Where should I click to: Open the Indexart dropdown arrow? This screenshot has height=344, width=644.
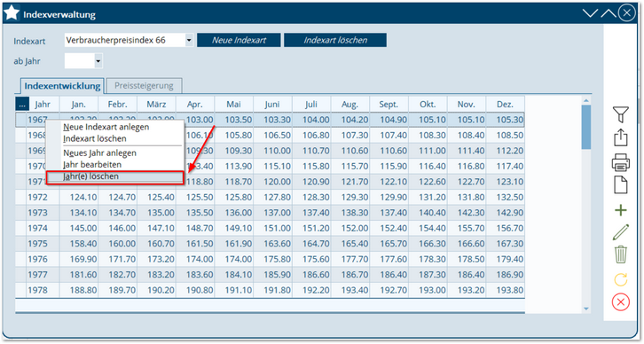coord(189,40)
